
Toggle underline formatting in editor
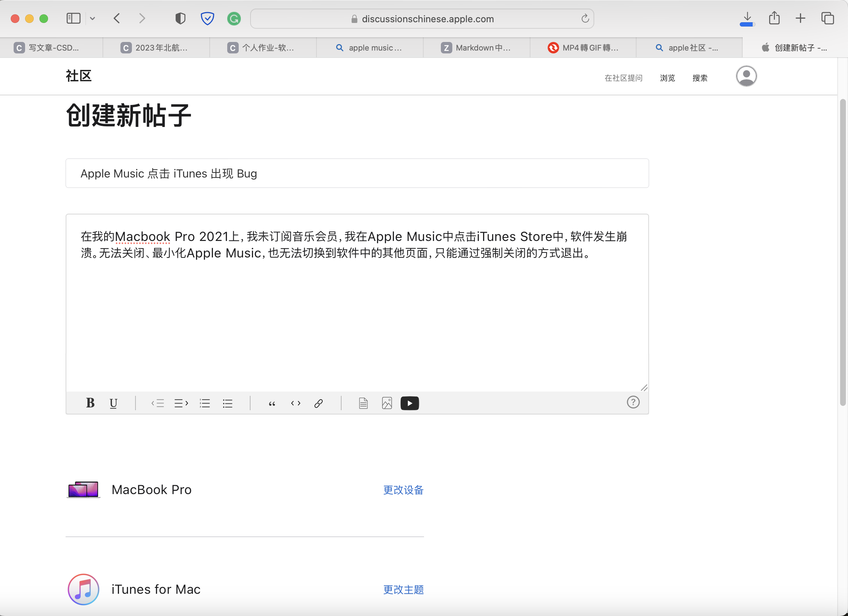(x=113, y=403)
